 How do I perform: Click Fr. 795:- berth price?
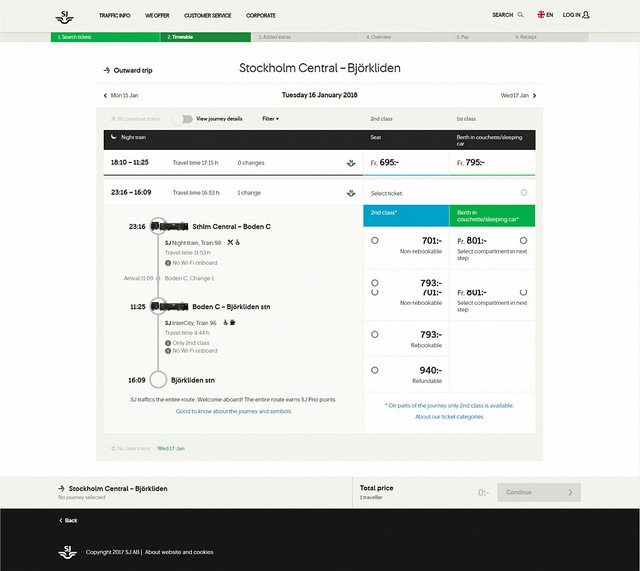(471, 162)
